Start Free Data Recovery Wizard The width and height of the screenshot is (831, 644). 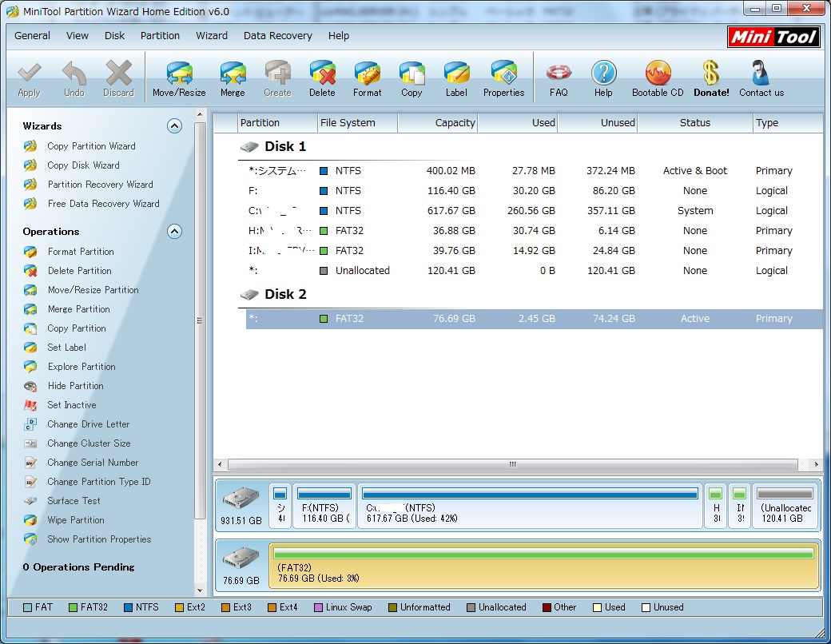coord(103,204)
